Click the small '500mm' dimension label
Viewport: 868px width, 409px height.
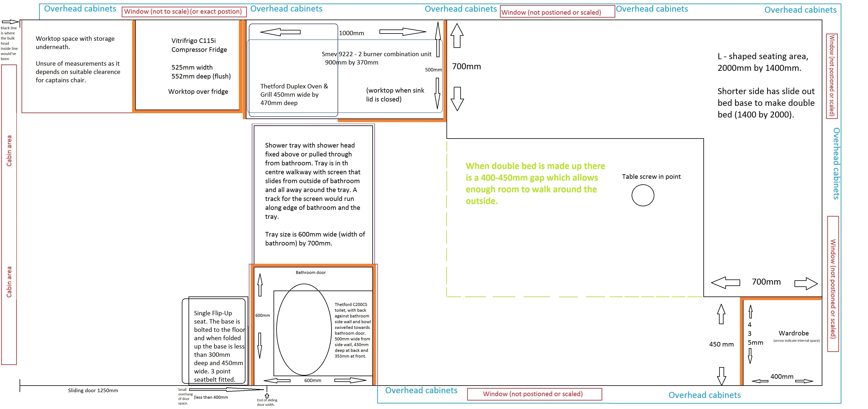[433, 70]
